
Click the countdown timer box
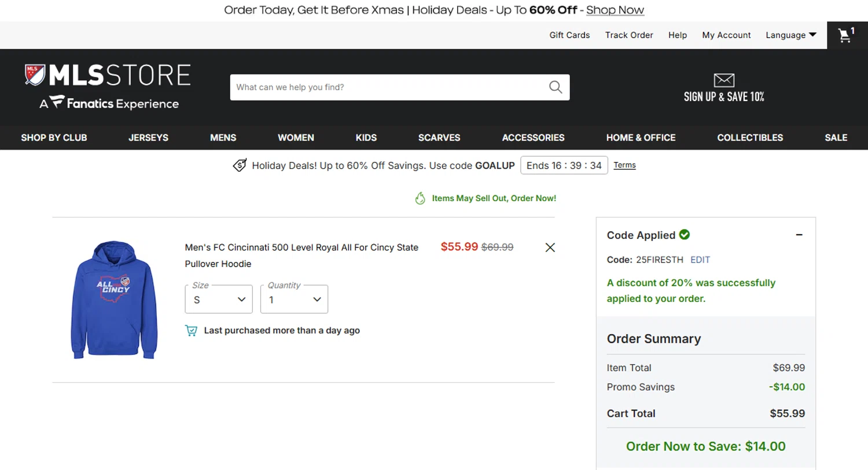[564, 165]
